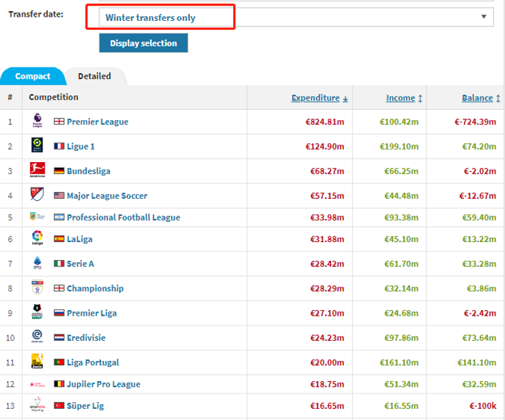Click the Russia flag beside Premier Liga
Viewport: 505px width, 420px height.
pos(59,313)
